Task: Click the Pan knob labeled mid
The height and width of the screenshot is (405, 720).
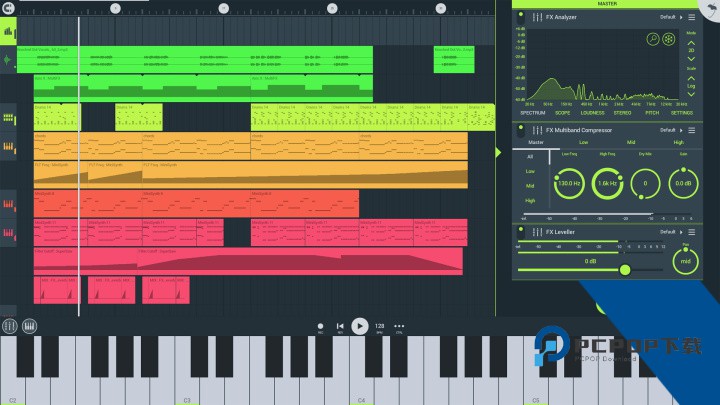Action: pos(685,262)
